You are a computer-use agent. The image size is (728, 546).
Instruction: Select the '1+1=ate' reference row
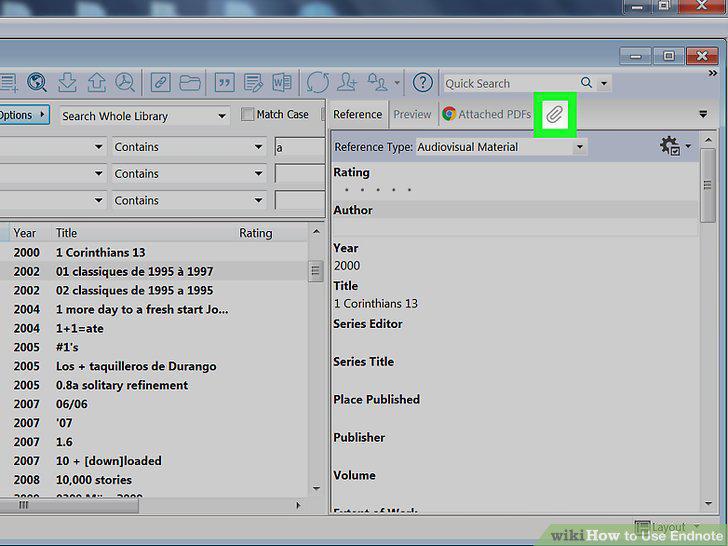tap(153, 328)
